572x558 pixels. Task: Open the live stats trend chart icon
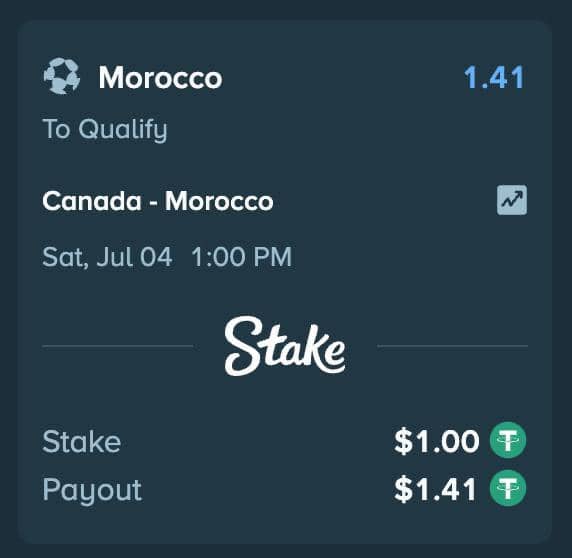(512, 200)
